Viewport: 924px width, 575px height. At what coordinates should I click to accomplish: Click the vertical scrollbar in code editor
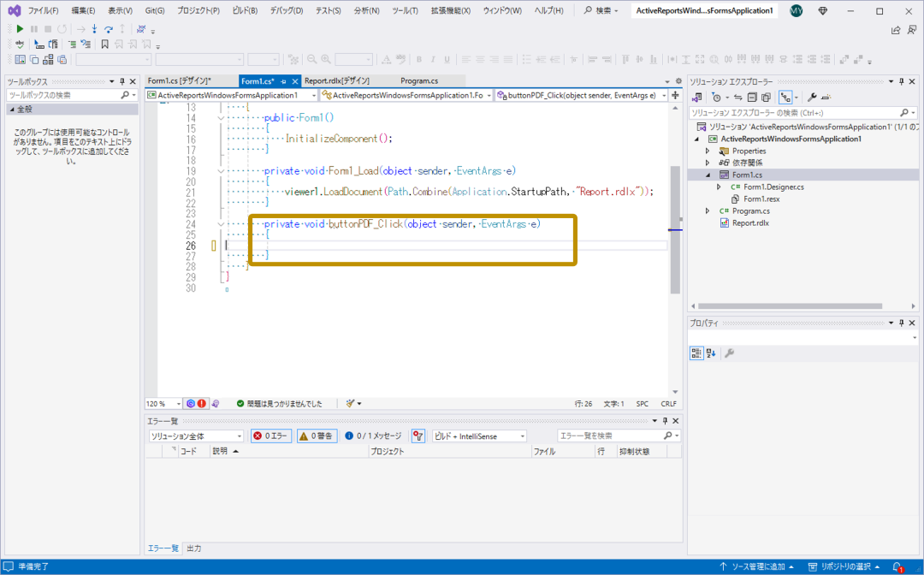[675, 230]
